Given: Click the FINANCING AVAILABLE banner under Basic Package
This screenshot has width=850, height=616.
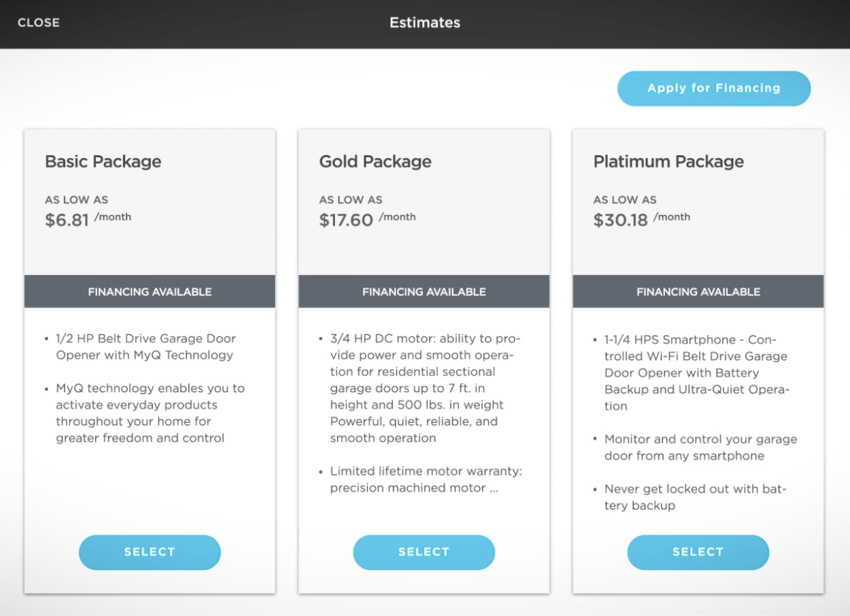Looking at the screenshot, I should [x=149, y=290].
